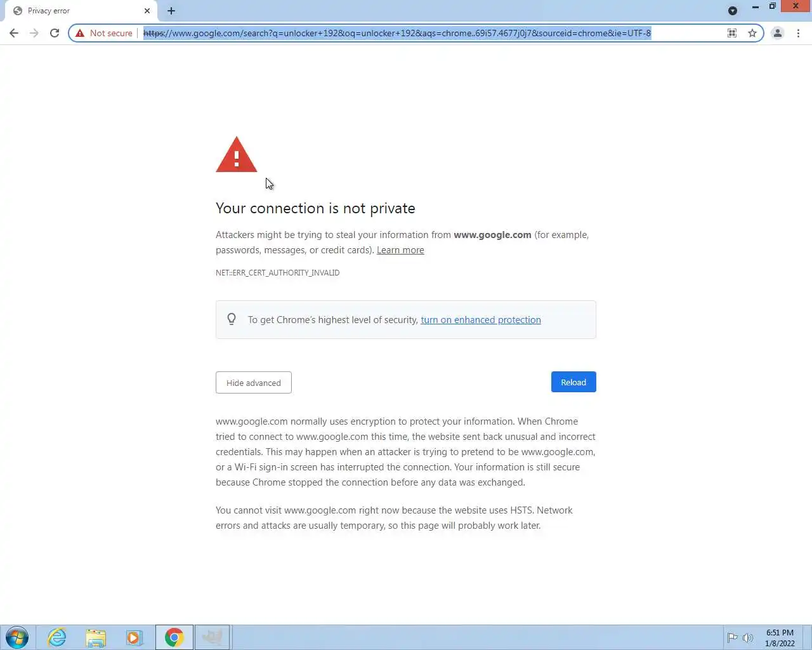Click the Hide advanced button

tap(254, 383)
